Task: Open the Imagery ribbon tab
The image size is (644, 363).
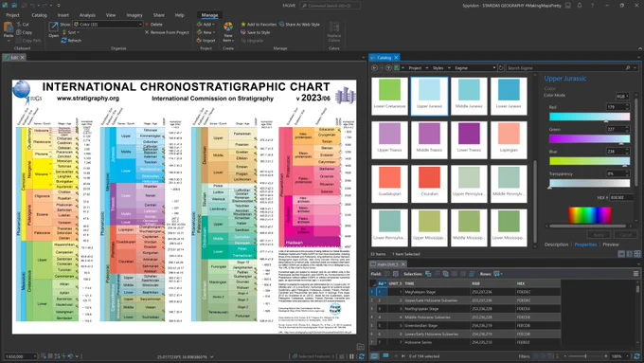Action: pyautogui.click(x=134, y=15)
